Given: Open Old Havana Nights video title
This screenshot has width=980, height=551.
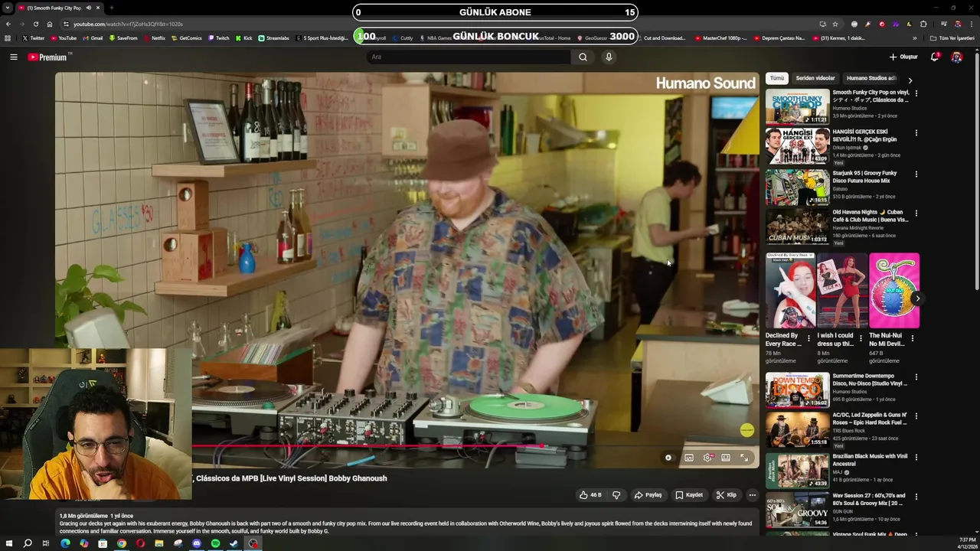Looking at the screenshot, I should (871, 216).
